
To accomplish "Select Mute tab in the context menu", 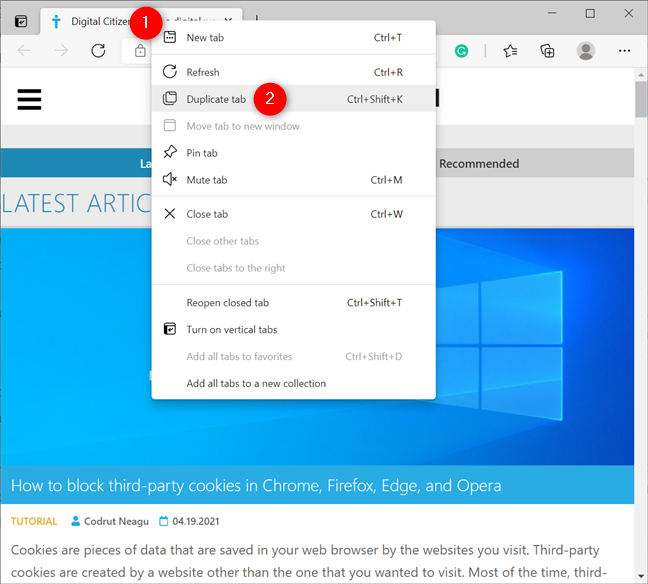I will [x=293, y=180].
